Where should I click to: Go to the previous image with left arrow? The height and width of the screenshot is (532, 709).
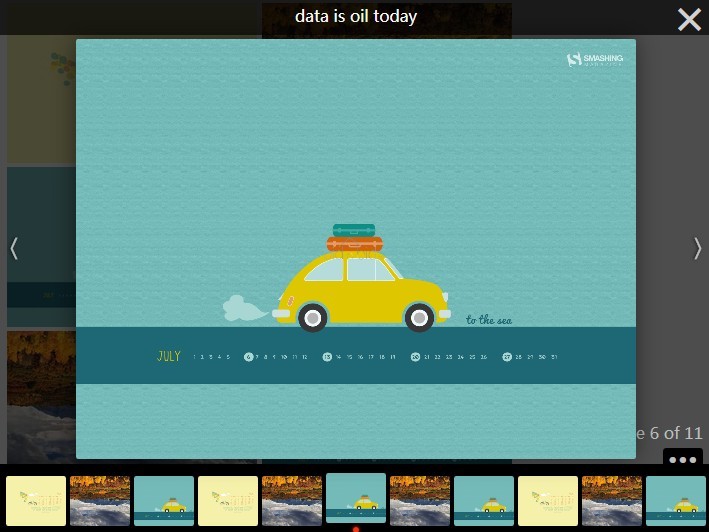14,248
